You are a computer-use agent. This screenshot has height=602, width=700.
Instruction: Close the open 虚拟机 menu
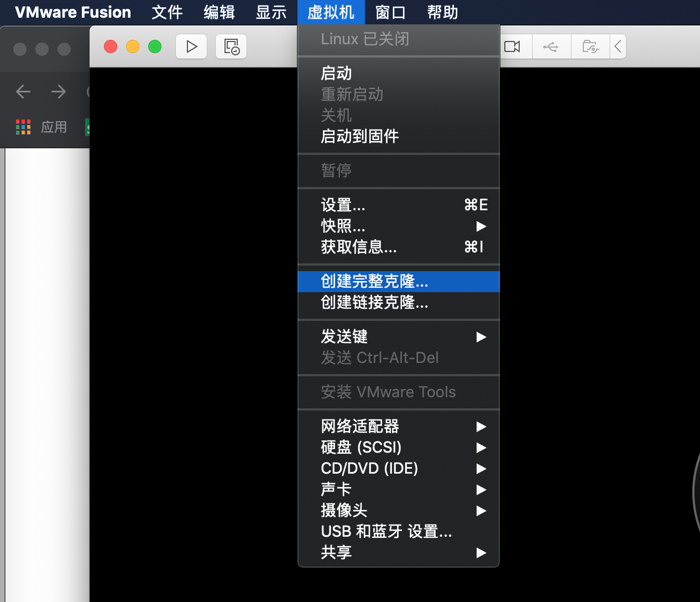(331, 12)
